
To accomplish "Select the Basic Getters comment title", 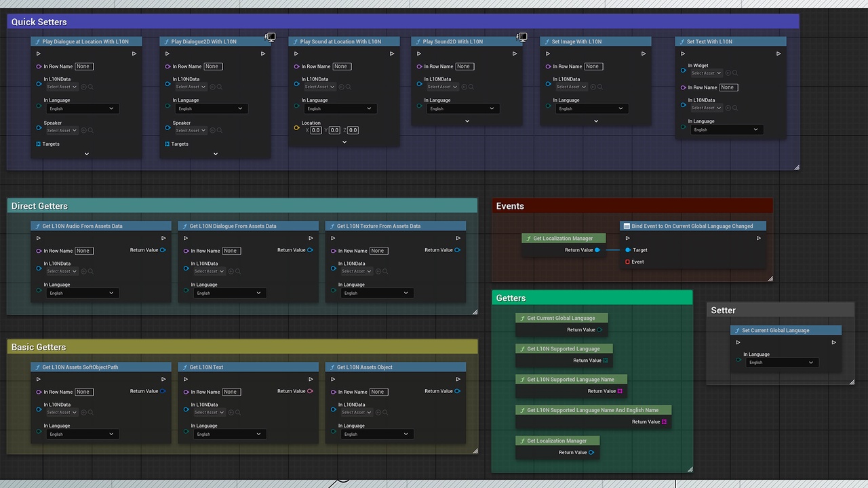I will (x=39, y=347).
